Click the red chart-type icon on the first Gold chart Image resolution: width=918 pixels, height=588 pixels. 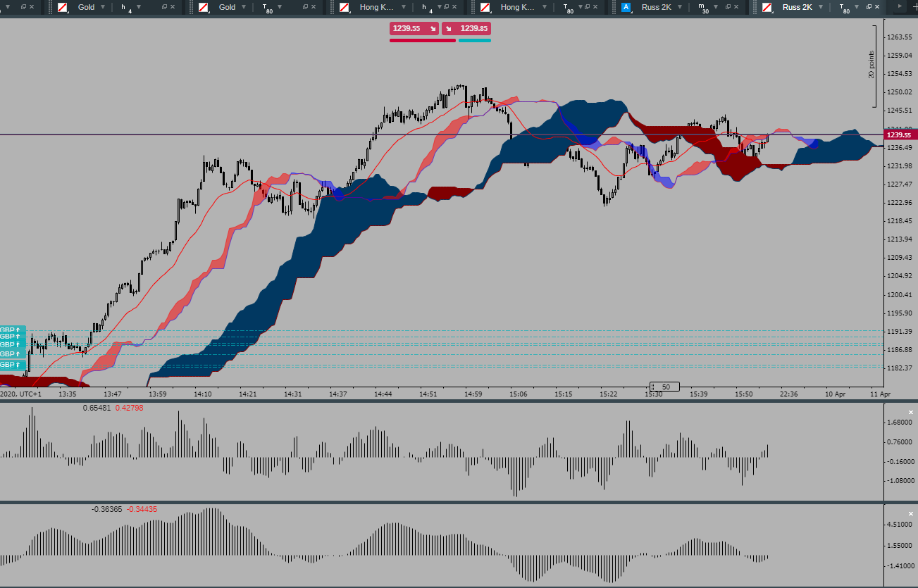point(61,8)
